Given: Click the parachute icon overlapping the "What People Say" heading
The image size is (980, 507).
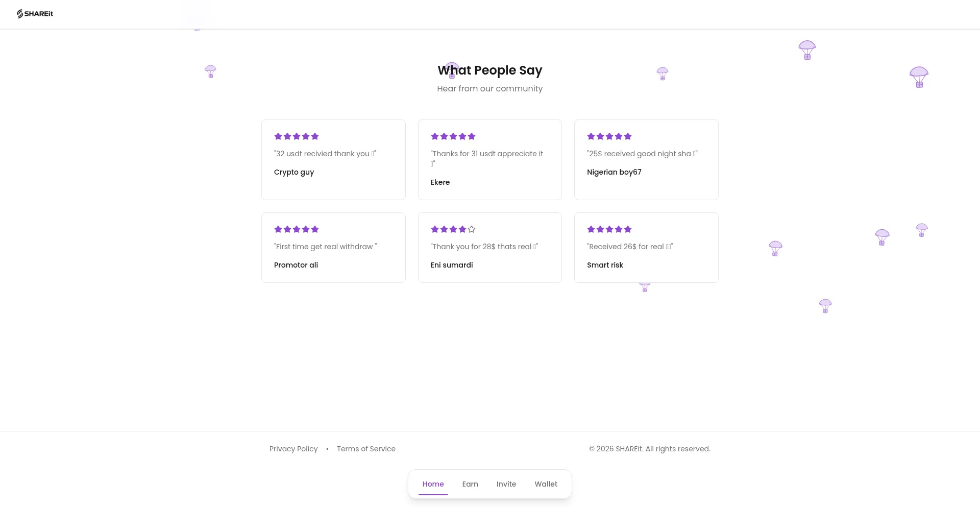Looking at the screenshot, I should tap(452, 70).
